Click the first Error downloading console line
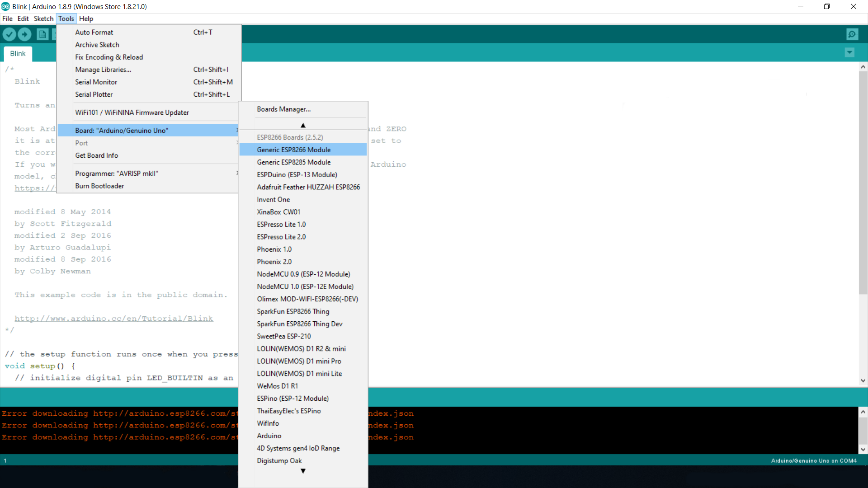The image size is (868, 488). point(208,413)
